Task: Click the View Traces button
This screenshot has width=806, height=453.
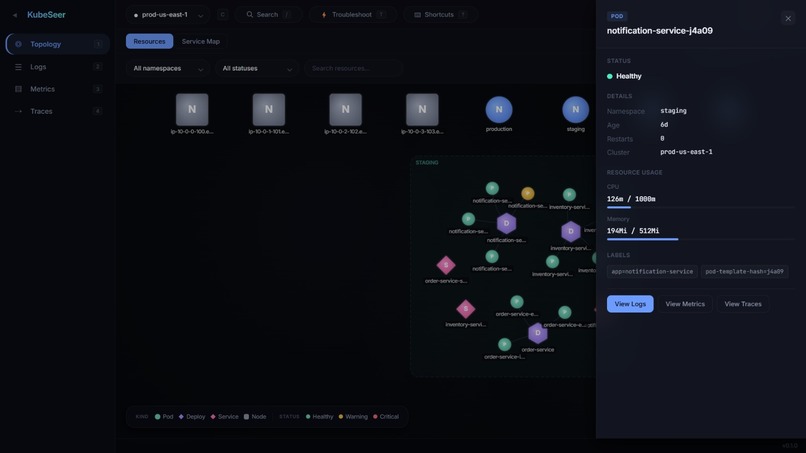Action: (x=743, y=304)
